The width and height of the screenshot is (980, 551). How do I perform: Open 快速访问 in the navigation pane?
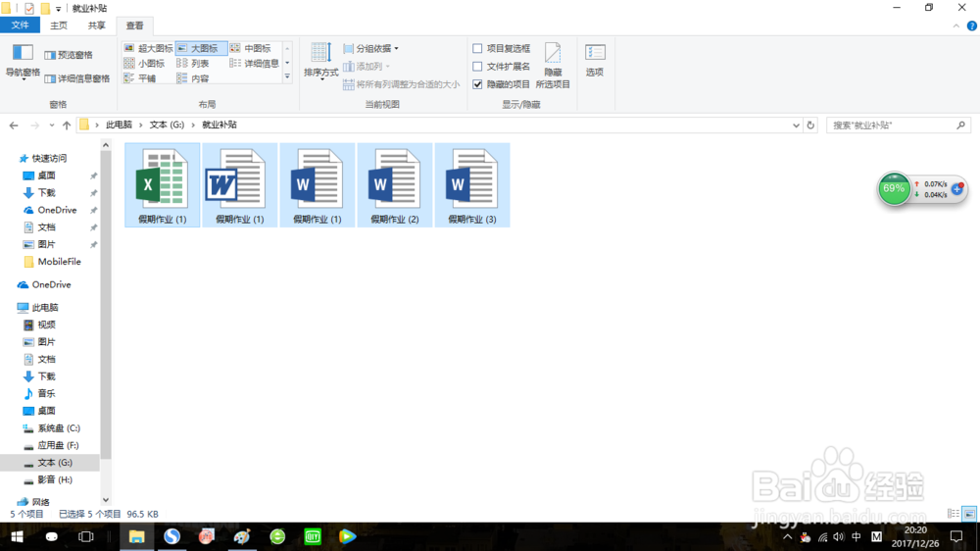49,158
